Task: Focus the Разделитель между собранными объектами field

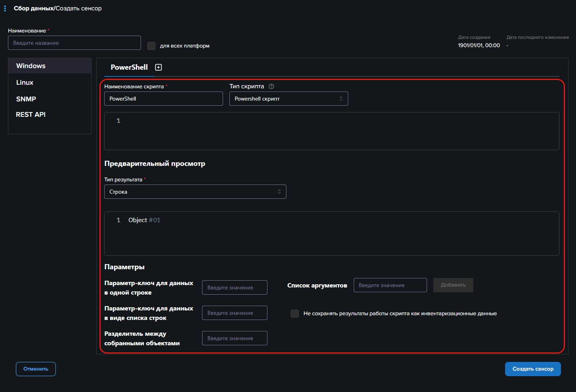Action: click(235, 338)
